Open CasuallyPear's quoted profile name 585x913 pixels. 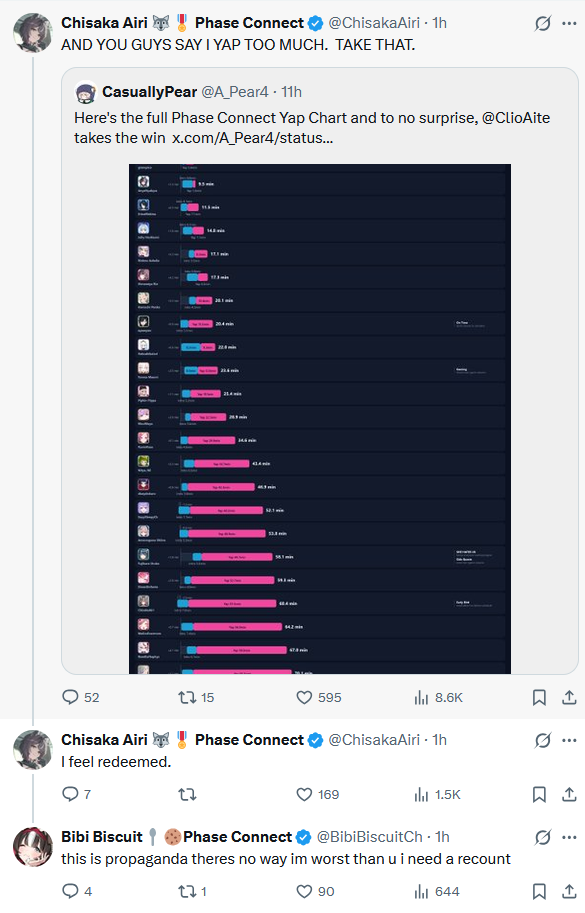coord(149,92)
